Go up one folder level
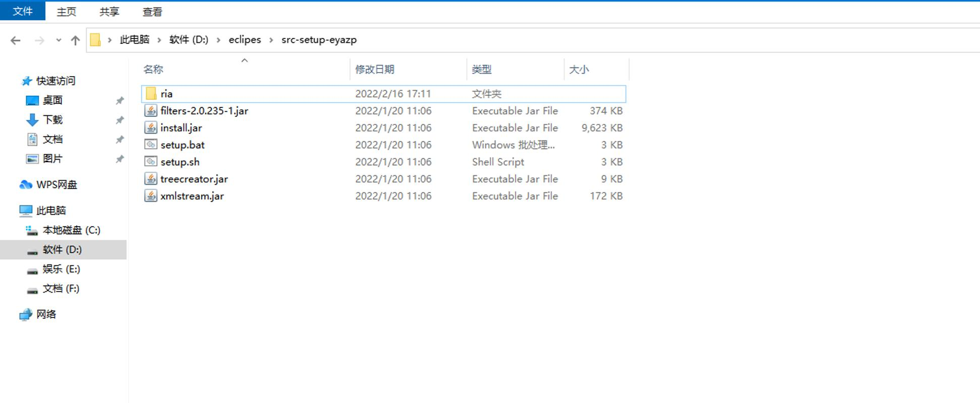 click(x=75, y=40)
